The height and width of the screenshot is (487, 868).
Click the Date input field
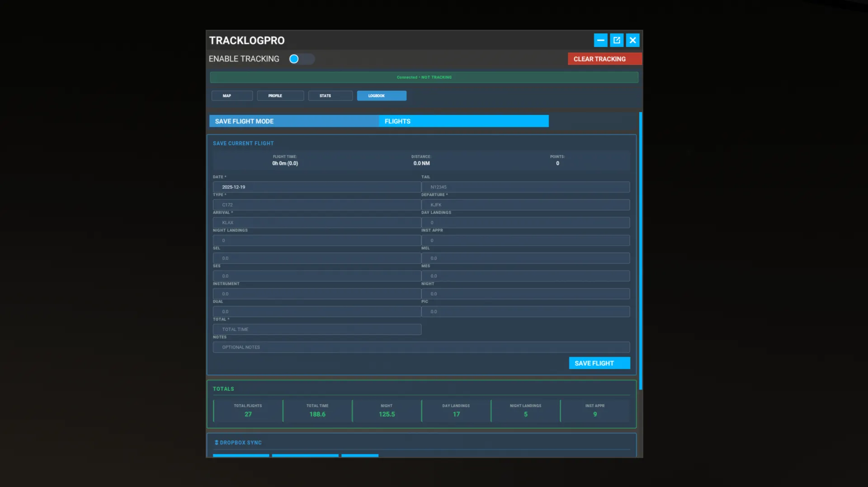[x=316, y=187]
